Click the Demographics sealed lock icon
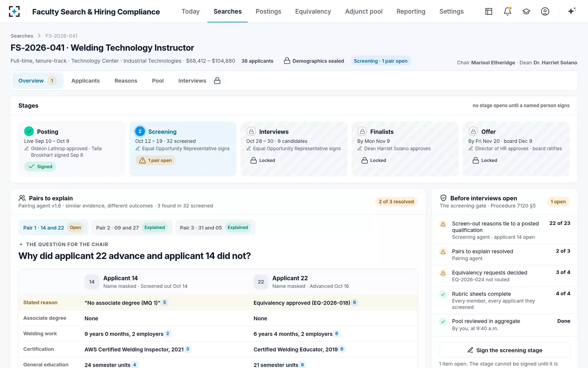Image resolution: width=588 pixels, height=368 pixels. coord(287,61)
